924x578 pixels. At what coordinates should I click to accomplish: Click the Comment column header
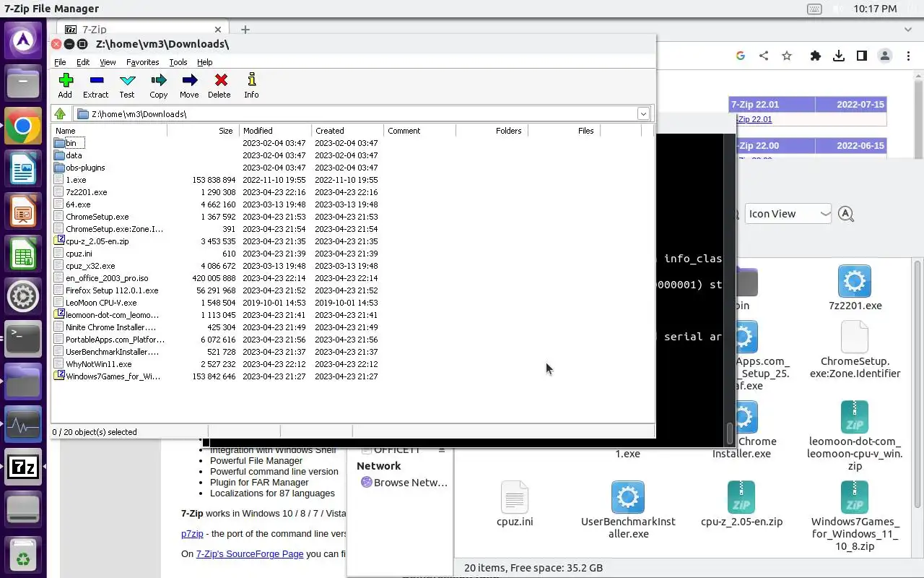[x=419, y=131]
